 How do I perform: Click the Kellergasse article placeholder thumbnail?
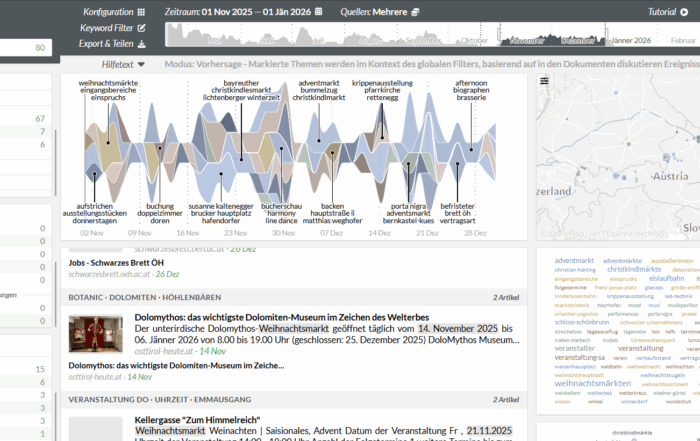click(x=96, y=429)
